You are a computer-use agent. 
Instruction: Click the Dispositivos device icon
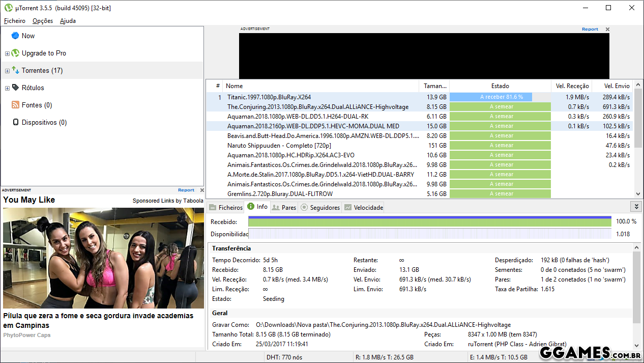point(15,122)
